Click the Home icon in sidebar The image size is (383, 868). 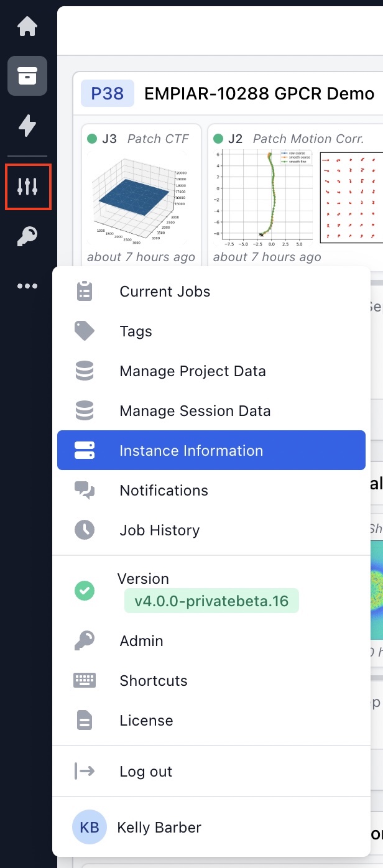[x=27, y=26]
